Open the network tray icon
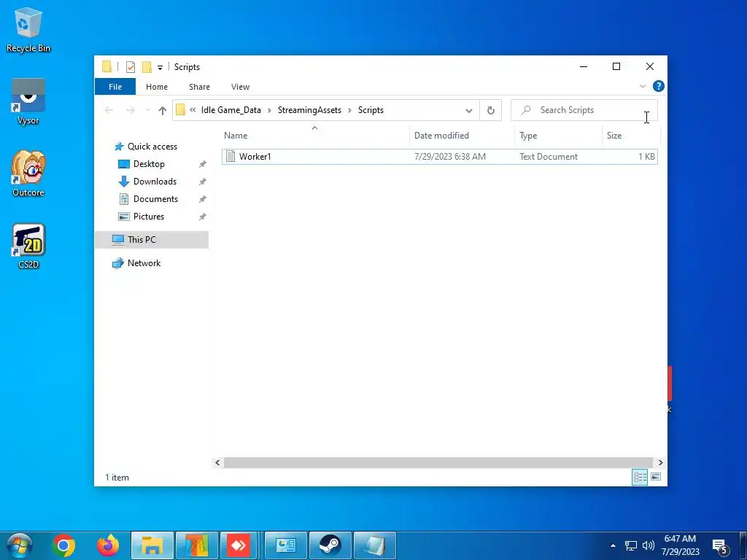Image resolution: width=747 pixels, height=560 pixels. [x=631, y=545]
